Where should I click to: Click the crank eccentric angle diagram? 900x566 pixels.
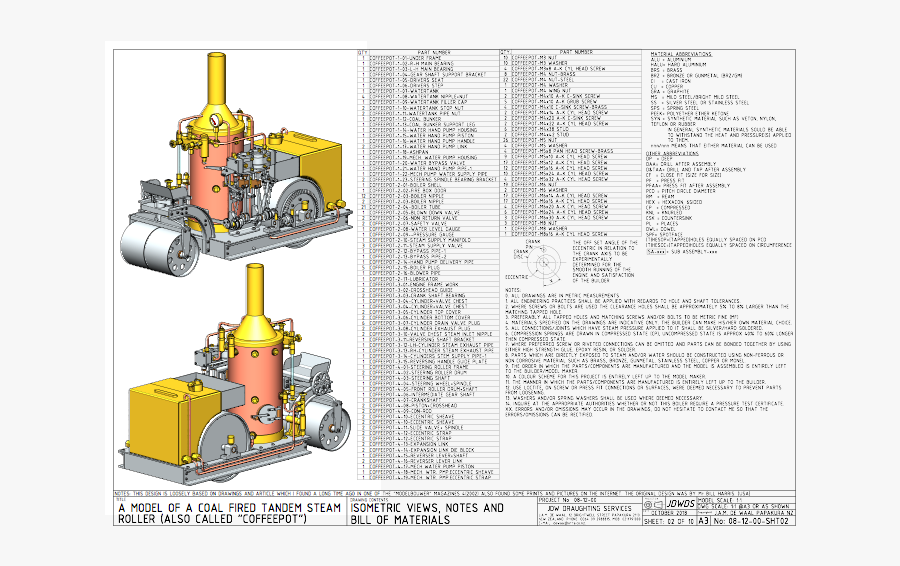542,263
